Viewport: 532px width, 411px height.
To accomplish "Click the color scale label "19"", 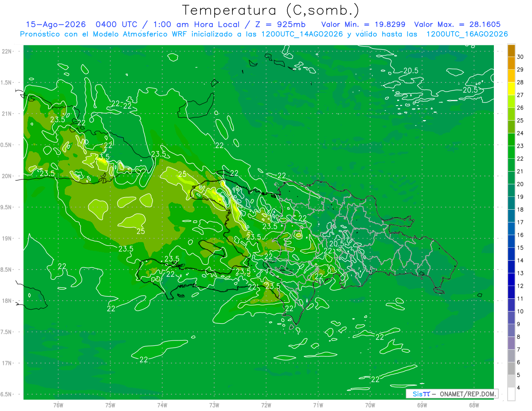I will pyautogui.click(x=520, y=197).
